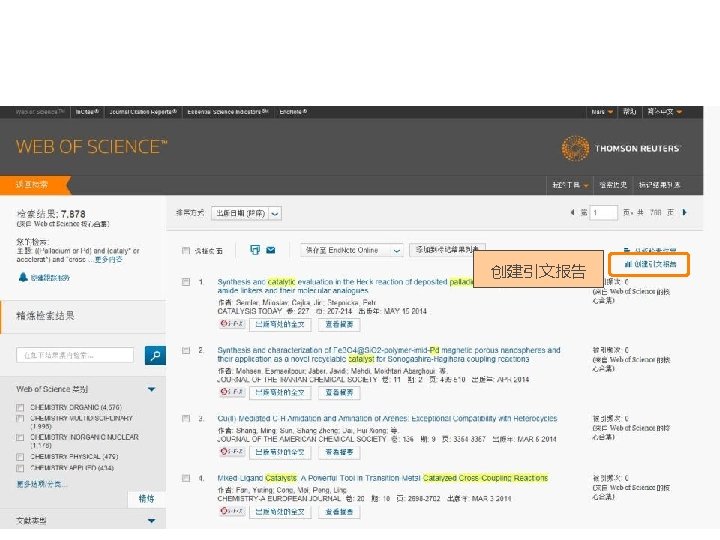Check CHEMISTRY INORGANIC NUCLEAR category filter
This screenshot has height=540, width=720.
coord(20,438)
